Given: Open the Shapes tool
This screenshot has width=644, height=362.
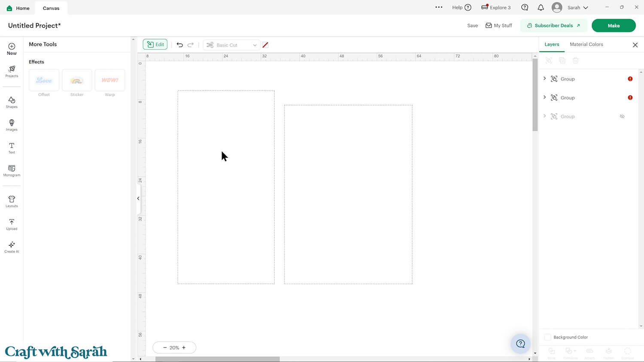Looking at the screenshot, I should [12, 102].
